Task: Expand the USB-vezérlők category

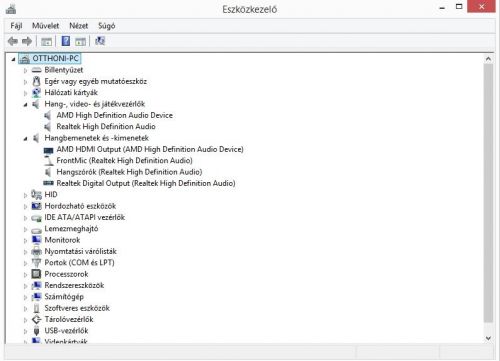Action: coord(25,331)
